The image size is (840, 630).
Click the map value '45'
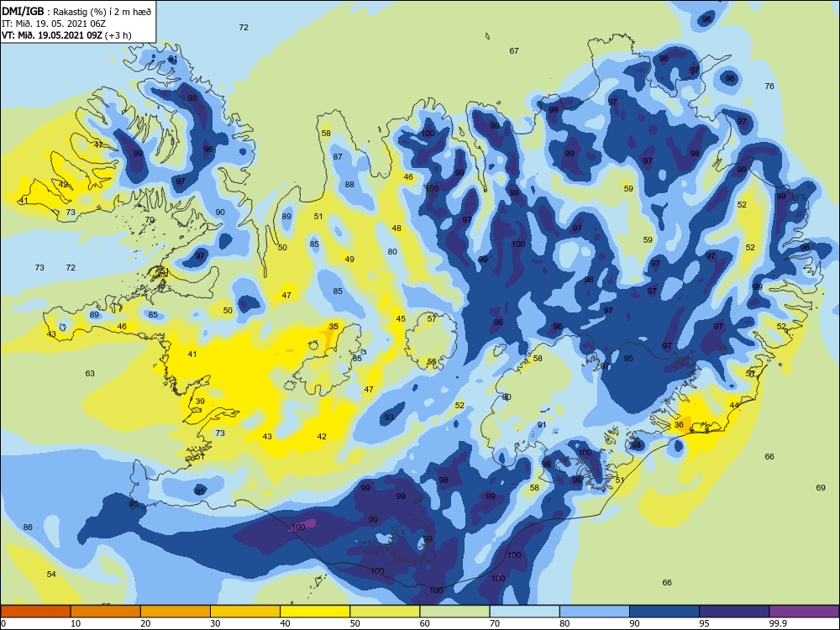[401, 318]
